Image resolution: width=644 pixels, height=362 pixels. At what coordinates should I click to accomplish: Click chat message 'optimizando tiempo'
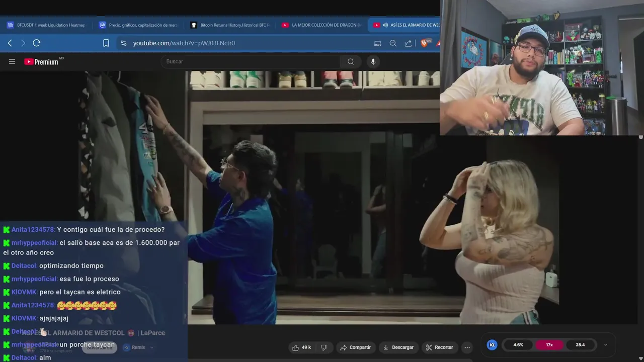pos(71,266)
